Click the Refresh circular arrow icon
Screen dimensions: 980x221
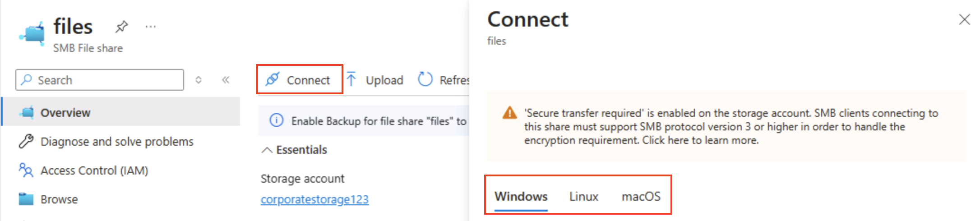point(425,79)
